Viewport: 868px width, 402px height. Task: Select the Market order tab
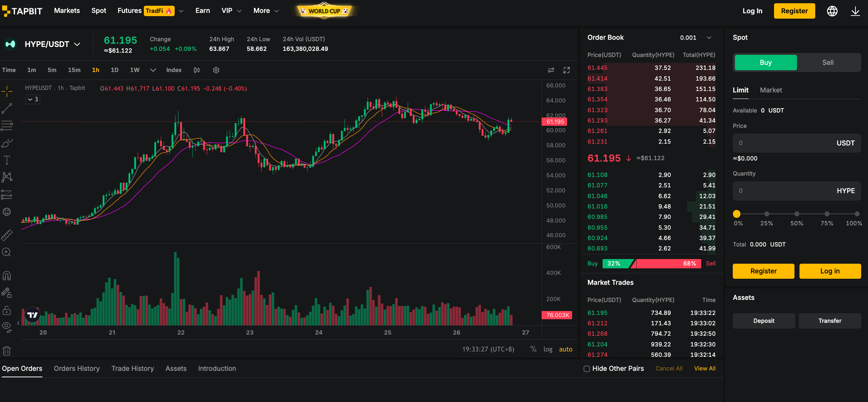pos(771,90)
